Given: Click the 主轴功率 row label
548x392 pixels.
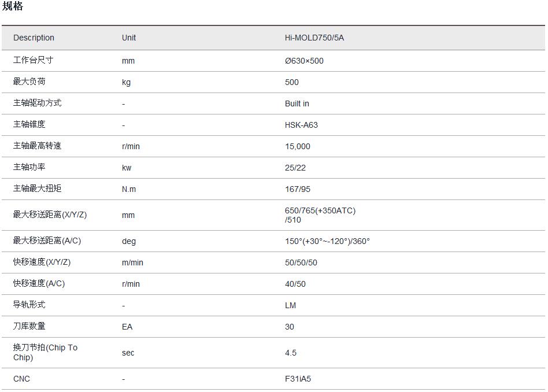Looking at the screenshot, I should 29,167.
